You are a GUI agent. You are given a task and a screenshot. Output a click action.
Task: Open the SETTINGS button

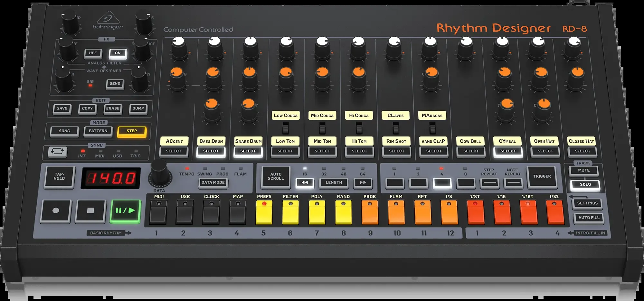pyautogui.click(x=587, y=203)
